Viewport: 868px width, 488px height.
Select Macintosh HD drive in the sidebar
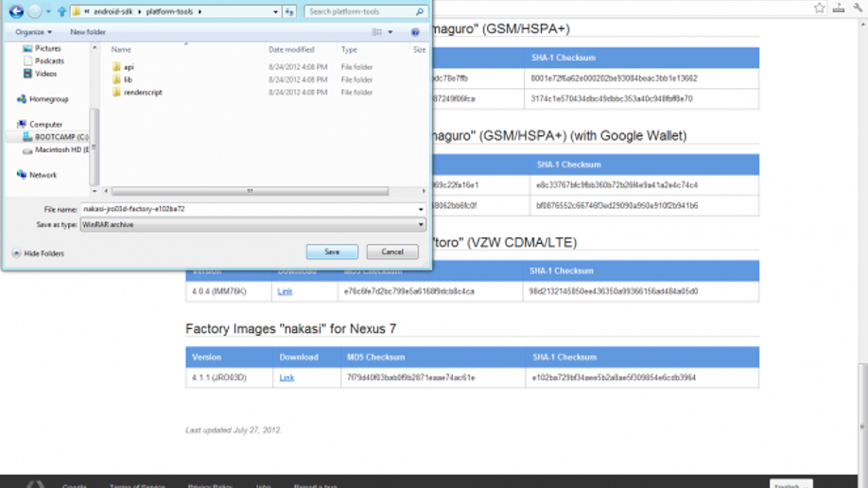tap(61, 149)
